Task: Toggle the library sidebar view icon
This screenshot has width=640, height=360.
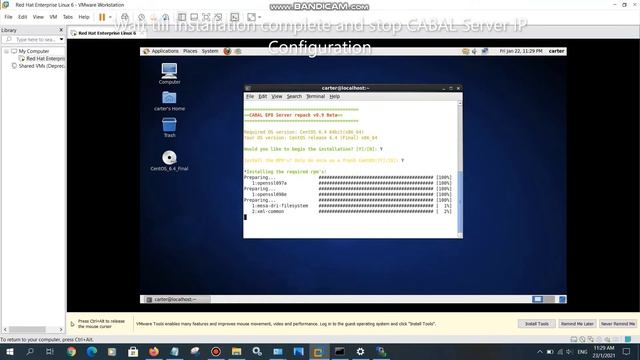Action: pos(182,17)
